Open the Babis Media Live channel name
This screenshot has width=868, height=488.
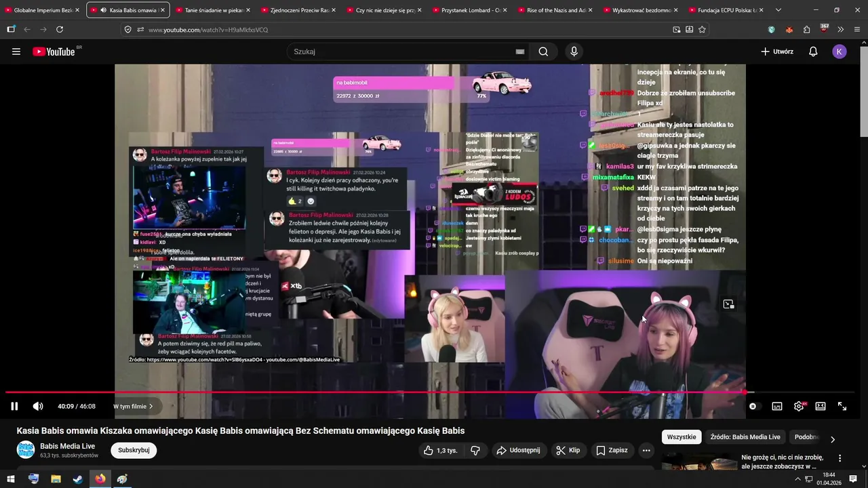68,446
